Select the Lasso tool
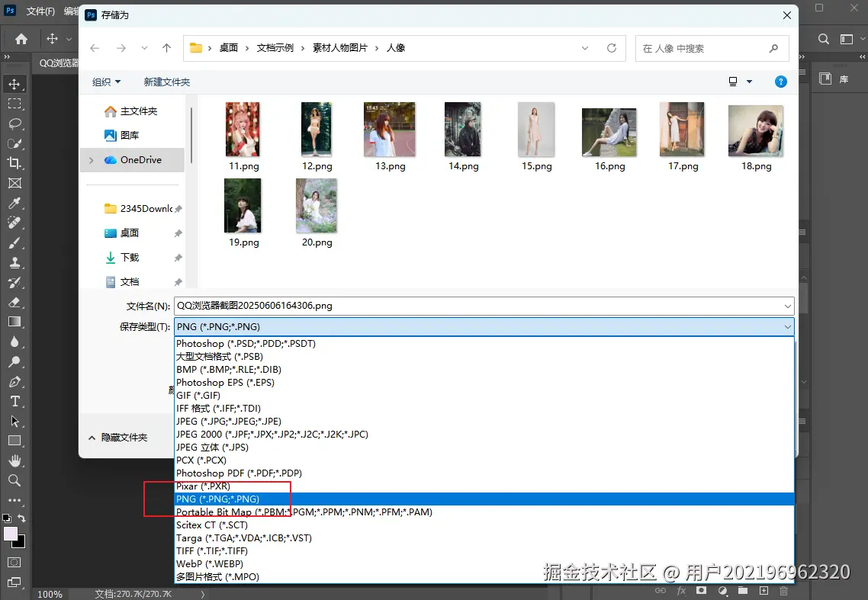Image resolution: width=868 pixels, height=600 pixels. point(14,124)
